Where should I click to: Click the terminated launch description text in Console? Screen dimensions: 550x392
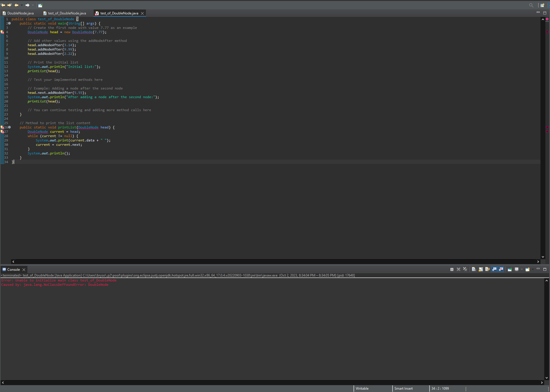[178, 275]
